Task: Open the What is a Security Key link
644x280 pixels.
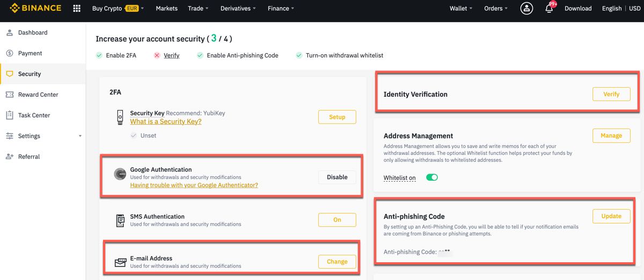Action: (x=166, y=122)
